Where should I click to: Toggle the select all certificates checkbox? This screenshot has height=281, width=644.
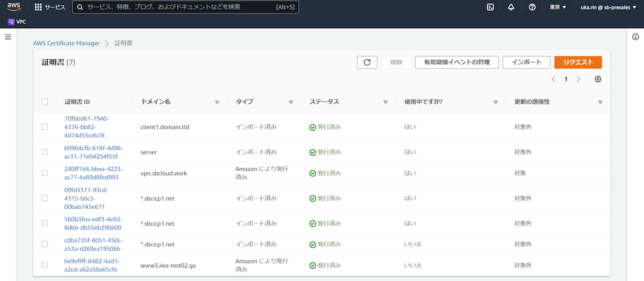point(44,102)
